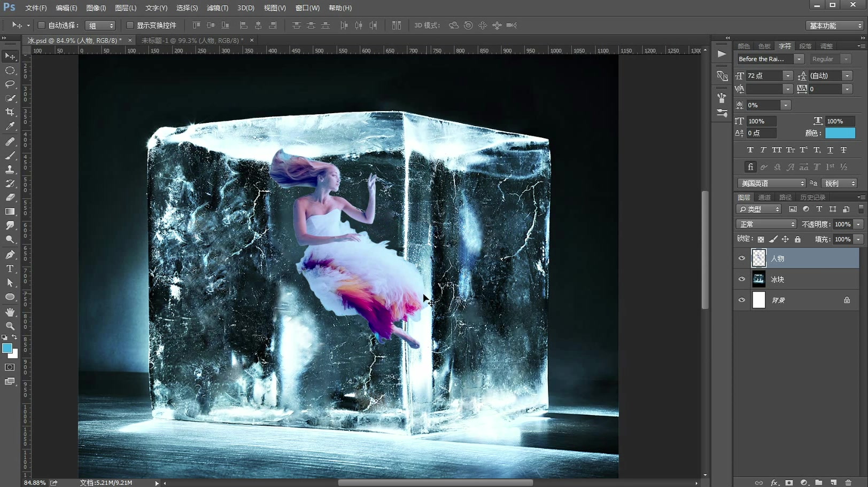The image size is (868, 487).
Task: Click the Add layer style fx icon
Action: (x=774, y=482)
